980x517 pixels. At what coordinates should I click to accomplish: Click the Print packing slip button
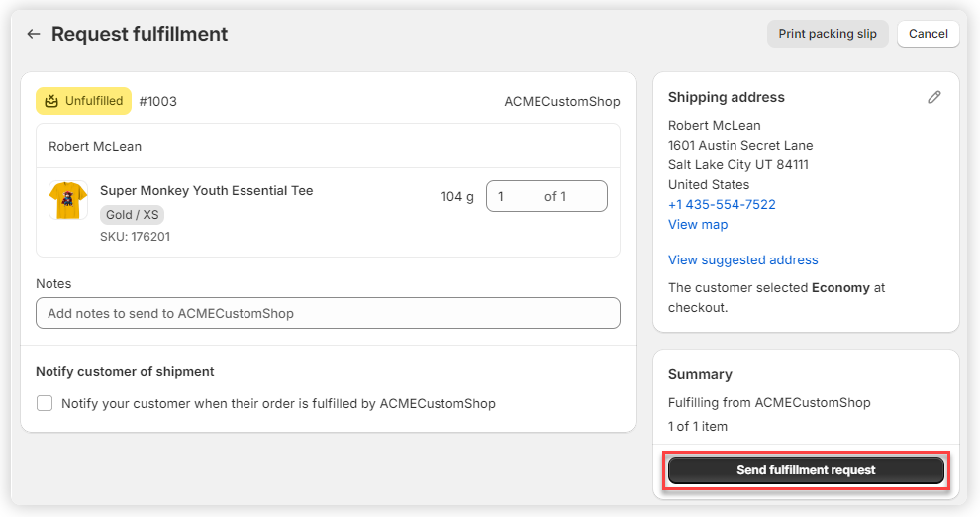tap(827, 34)
